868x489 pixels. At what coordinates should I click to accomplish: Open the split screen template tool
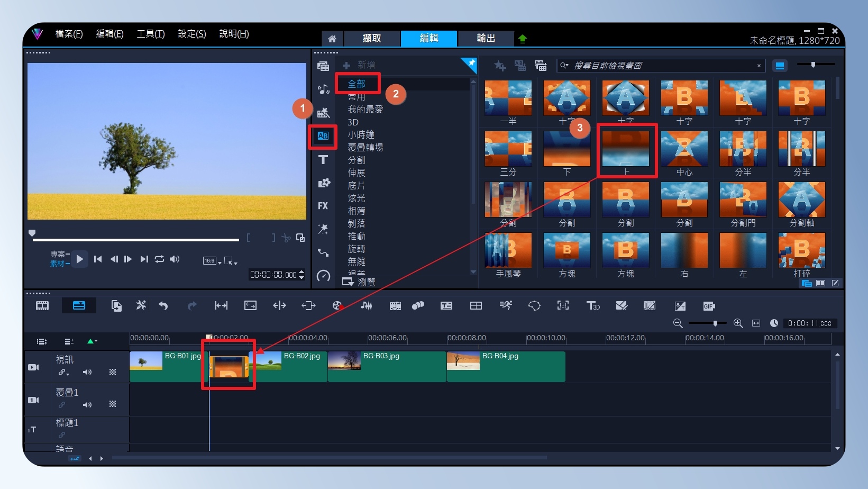[476, 305]
